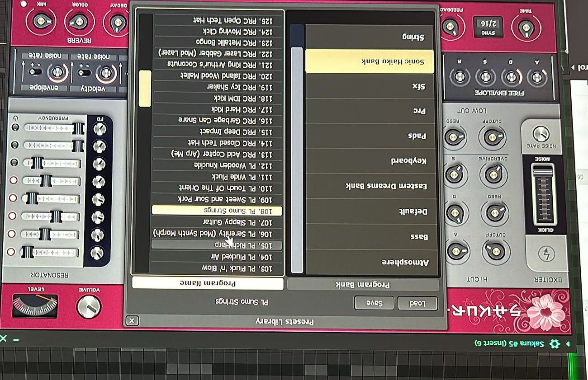Choose the String bank
The height and width of the screenshot is (380, 588).
click(x=370, y=37)
